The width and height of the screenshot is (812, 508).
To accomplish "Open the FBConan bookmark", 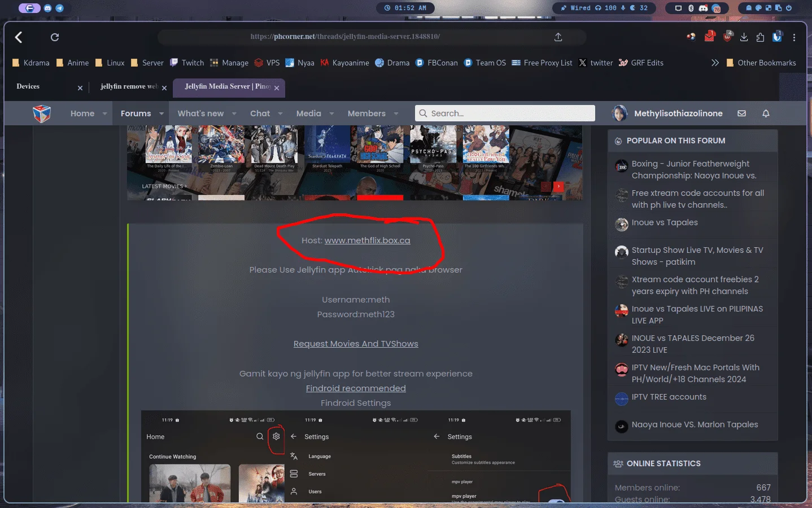I will coord(436,63).
